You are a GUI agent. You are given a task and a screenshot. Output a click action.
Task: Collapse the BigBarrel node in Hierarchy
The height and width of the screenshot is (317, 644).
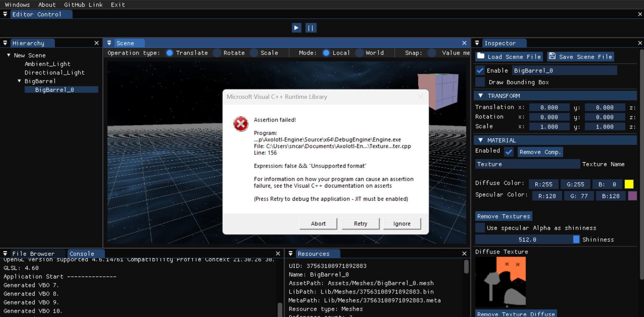[x=19, y=81]
